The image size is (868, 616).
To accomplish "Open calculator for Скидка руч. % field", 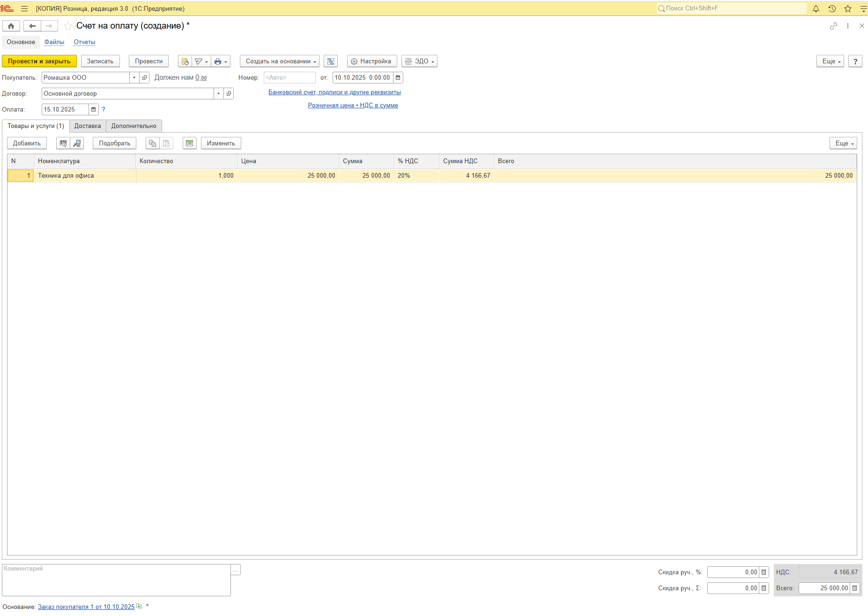I will (x=764, y=572).
